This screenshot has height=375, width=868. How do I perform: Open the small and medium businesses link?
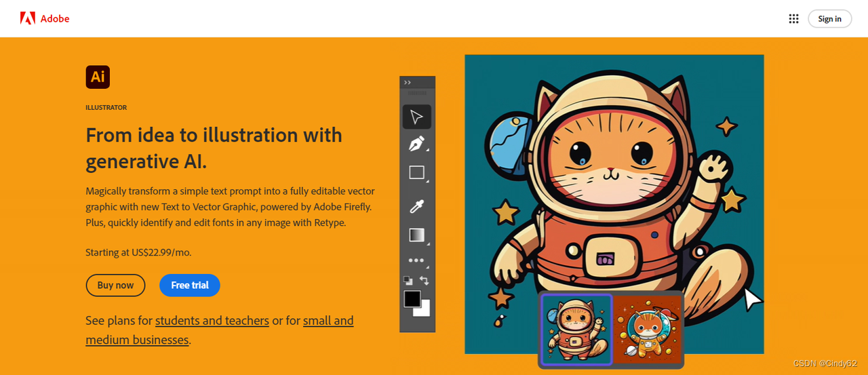coord(220,330)
